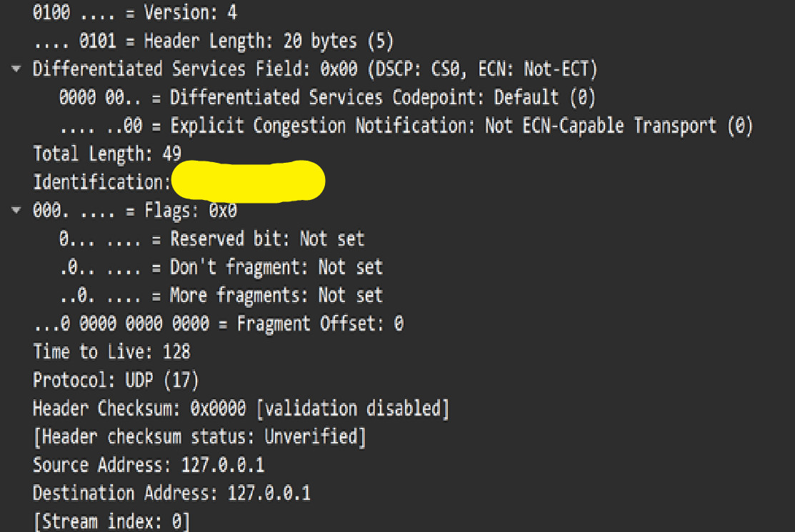This screenshot has height=532, width=795.
Task: Click the Total Length: 49 row
Action: coord(107,154)
